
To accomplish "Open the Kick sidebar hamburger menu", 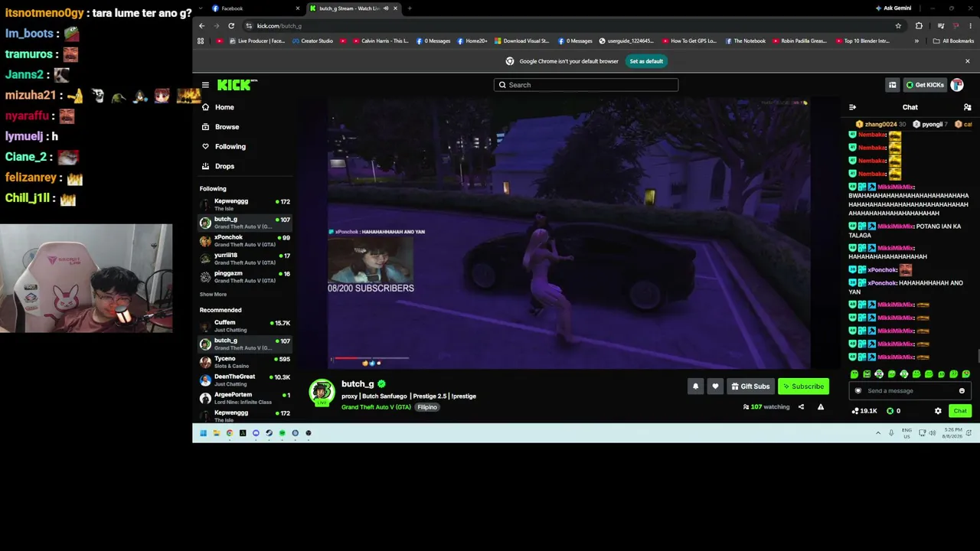I will [x=205, y=85].
